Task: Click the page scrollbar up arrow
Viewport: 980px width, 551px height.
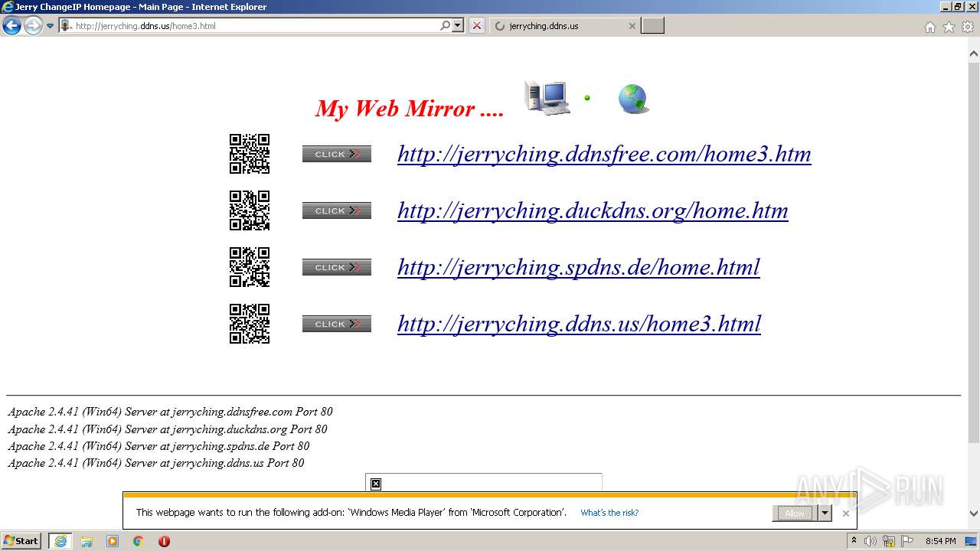Action: pyautogui.click(x=974, y=54)
